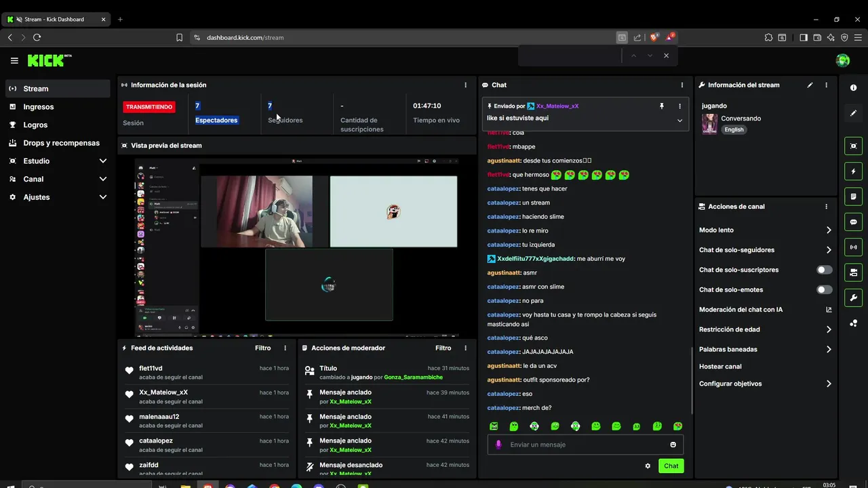868x488 pixels.
Task: Open Chat de solo-seguidores settings
Action: coord(766,250)
